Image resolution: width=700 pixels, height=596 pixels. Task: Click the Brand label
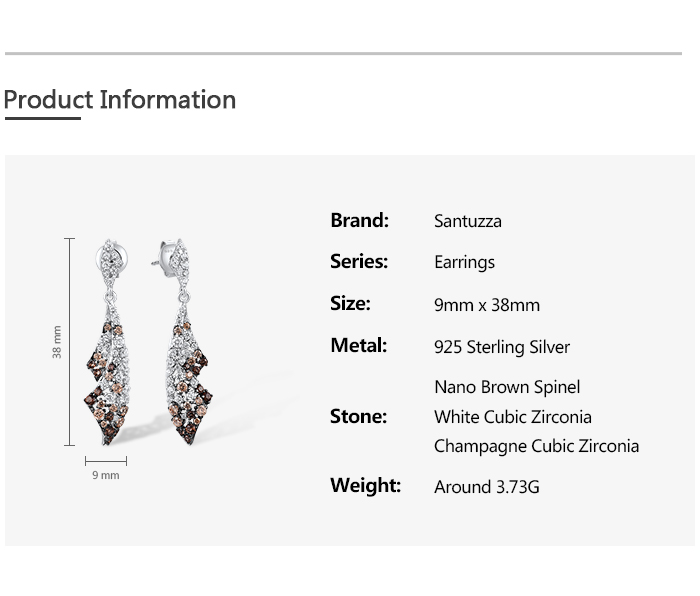[359, 220]
